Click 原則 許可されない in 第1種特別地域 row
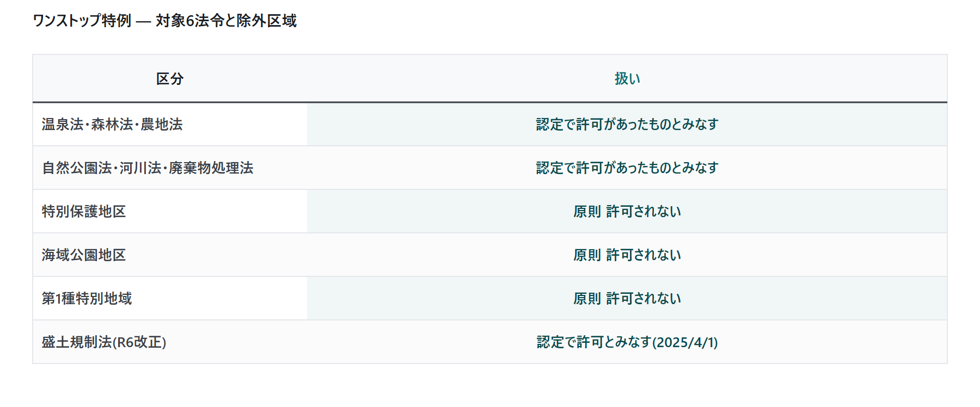Viewport: 980px width, 407px height. [x=627, y=298]
